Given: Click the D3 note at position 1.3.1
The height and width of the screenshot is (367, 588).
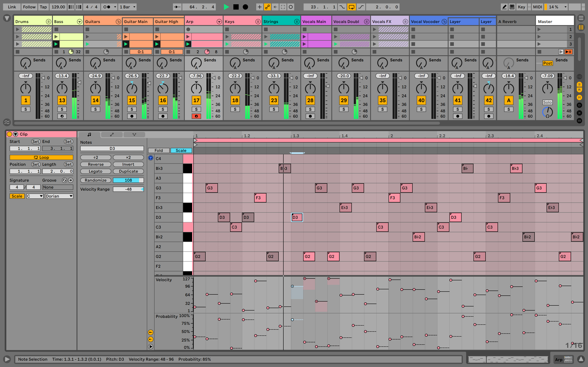Looking at the screenshot, I should [x=297, y=217].
